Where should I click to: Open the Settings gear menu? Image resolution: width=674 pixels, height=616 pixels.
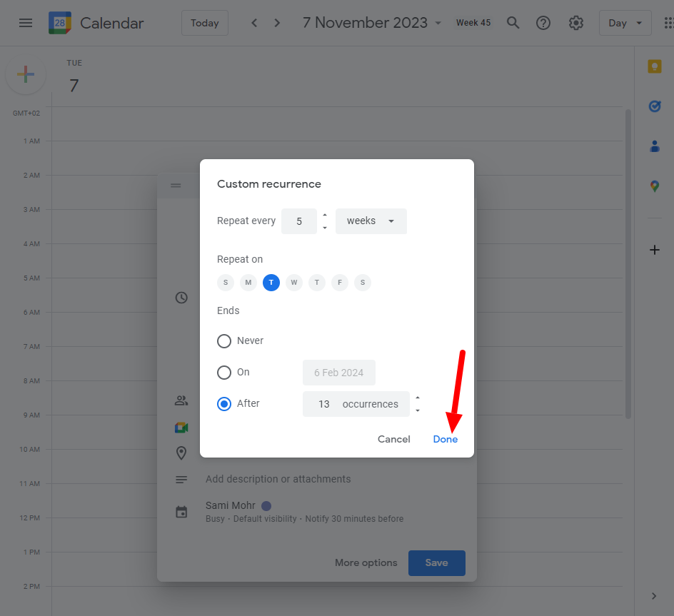click(575, 22)
